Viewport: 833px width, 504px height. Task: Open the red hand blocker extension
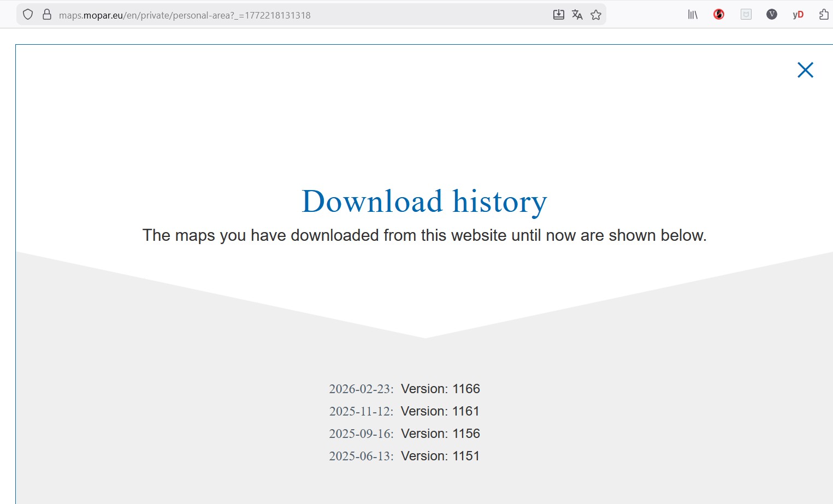point(719,15)
